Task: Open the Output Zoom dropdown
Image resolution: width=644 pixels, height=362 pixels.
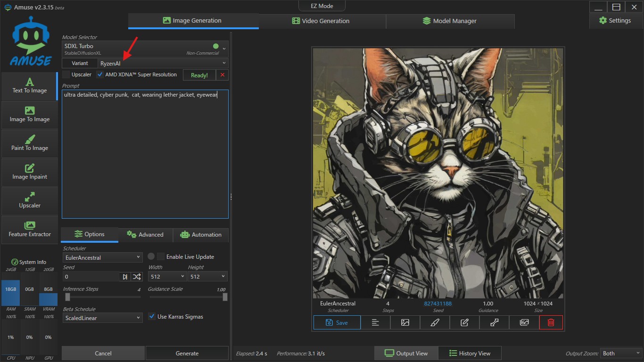Action: [621, 354]
